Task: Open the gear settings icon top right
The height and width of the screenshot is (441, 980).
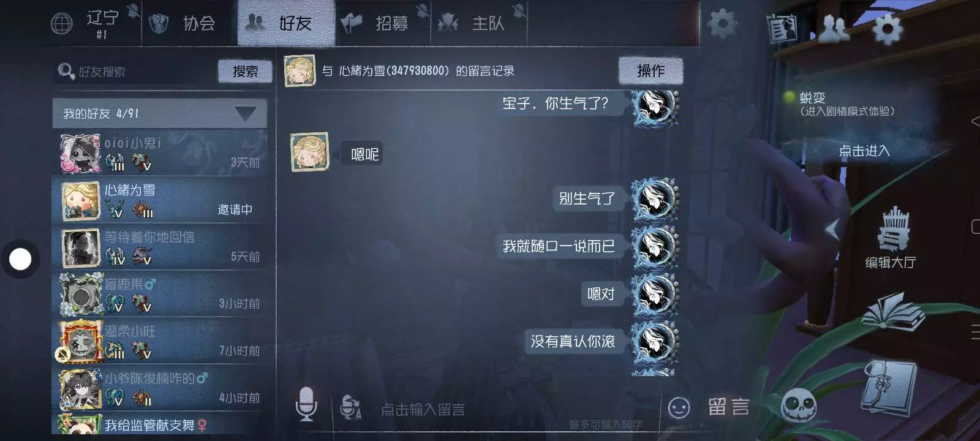Action: pos(886,28)
